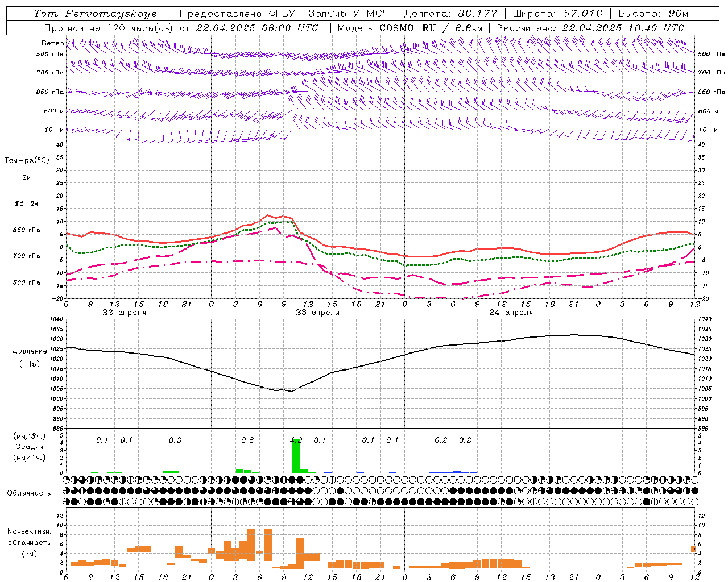Click the altitude text 'Высота: 90м'
This screenshot has width=728, height=582.
coord(653,14)
